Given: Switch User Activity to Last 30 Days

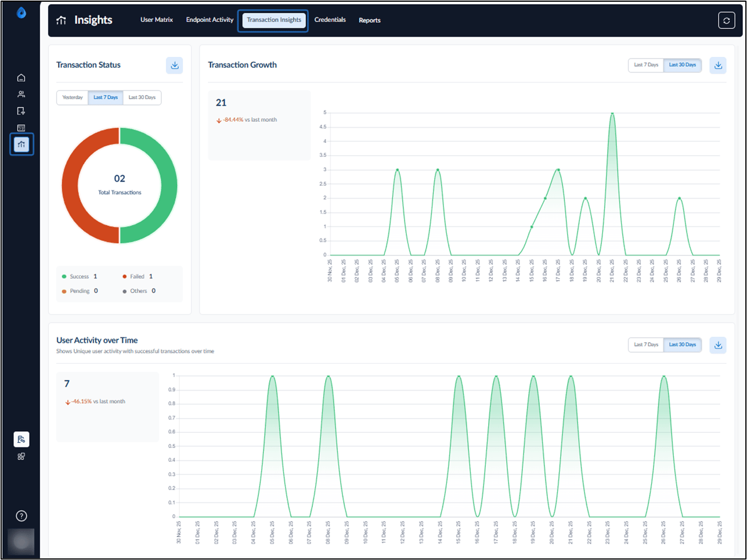Looking at the screenshot, I should click(x=683, y=345).
